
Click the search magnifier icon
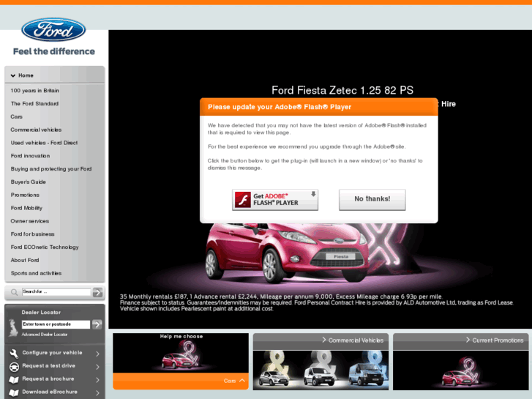pos(14,292)
